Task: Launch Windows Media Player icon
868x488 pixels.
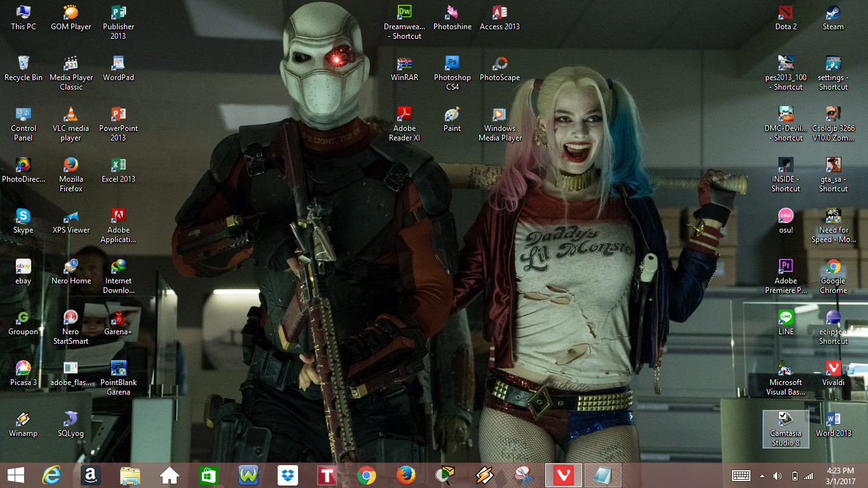Action: [500, 124]
